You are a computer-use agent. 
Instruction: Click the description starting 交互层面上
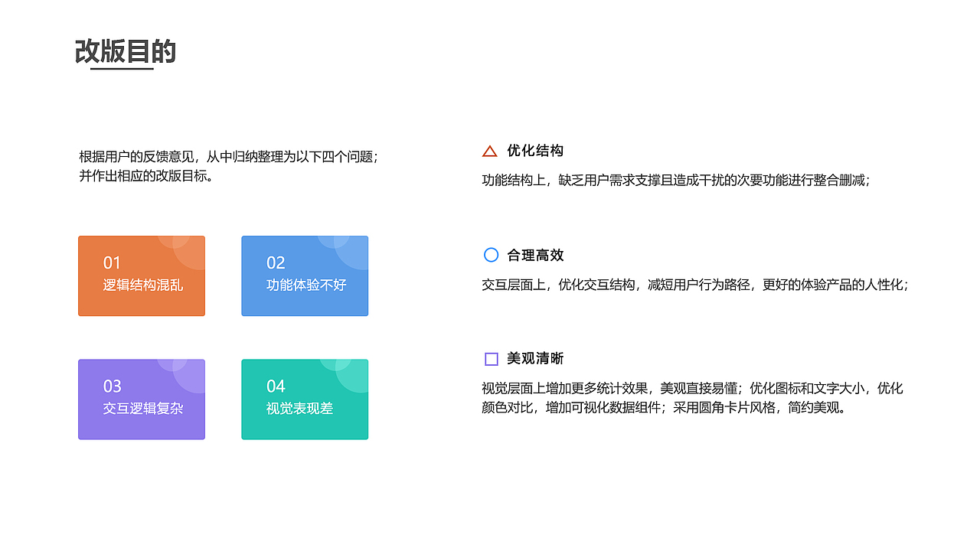(x=695, y=285)
